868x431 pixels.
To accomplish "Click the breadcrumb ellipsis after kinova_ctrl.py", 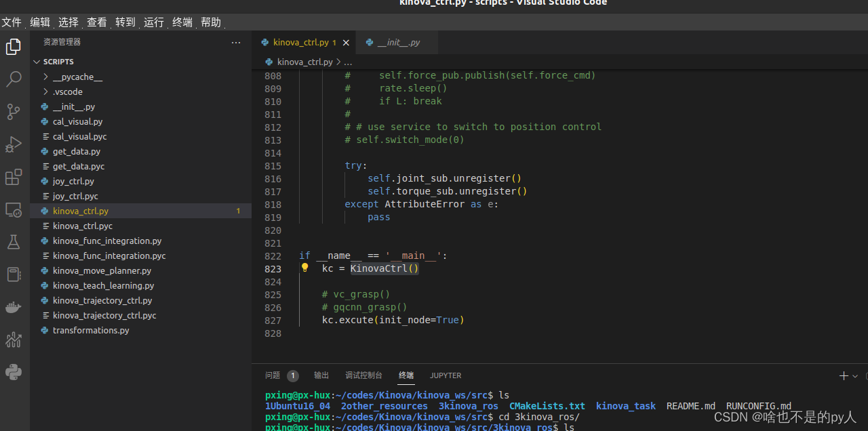I will pyautogui.click(x=348, y=62).
